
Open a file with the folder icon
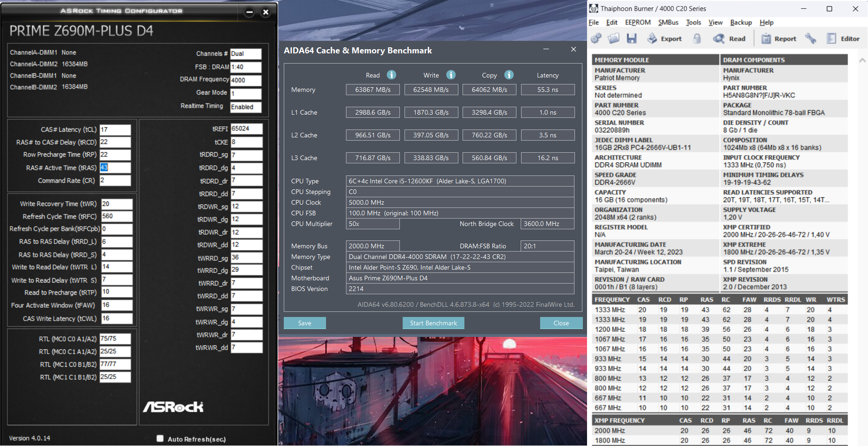click(613, 39)
